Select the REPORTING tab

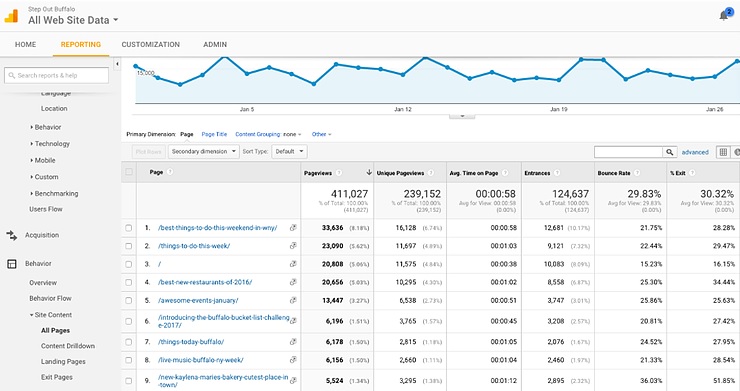tap(81, 44)
